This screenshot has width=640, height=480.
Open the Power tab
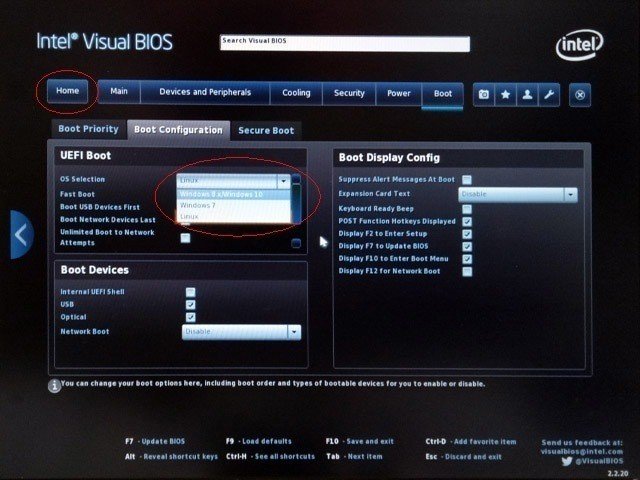pos(399,93)
